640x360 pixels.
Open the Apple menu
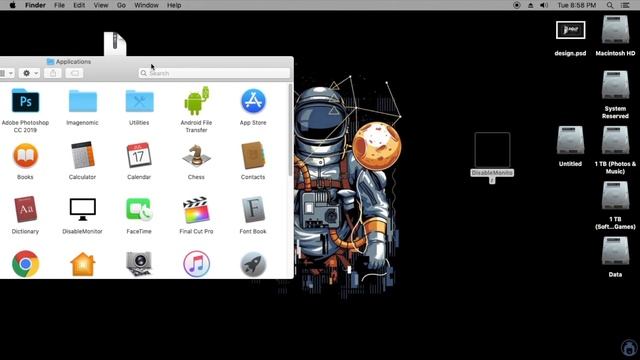coord(12,5)
